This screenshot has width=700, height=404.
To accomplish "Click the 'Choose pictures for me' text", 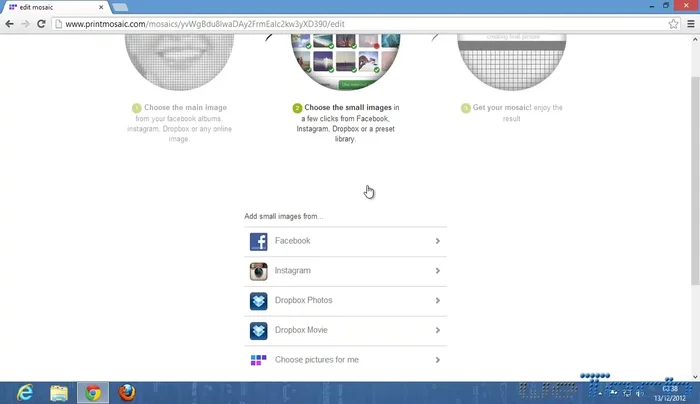I will click(x=316, y=360).
